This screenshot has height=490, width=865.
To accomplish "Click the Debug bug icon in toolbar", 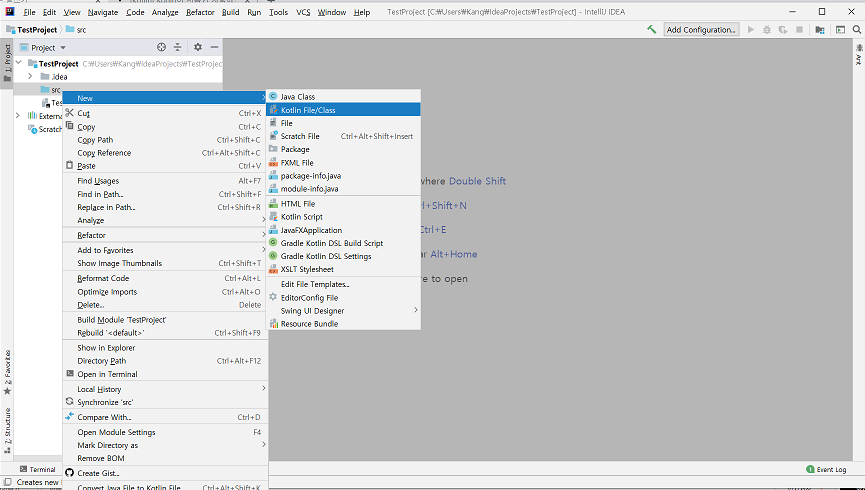I will pyautogui.click(x=767, y=29).
